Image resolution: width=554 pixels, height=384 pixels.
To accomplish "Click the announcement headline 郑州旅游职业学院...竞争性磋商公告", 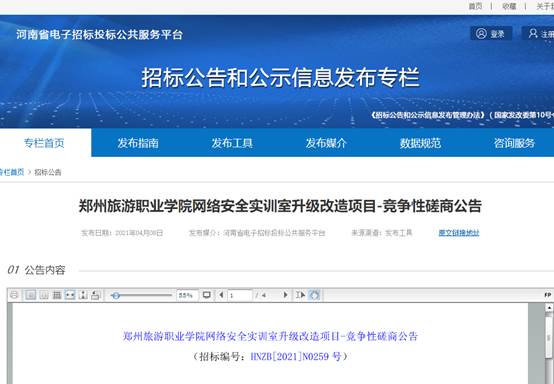I will (280, 206).
